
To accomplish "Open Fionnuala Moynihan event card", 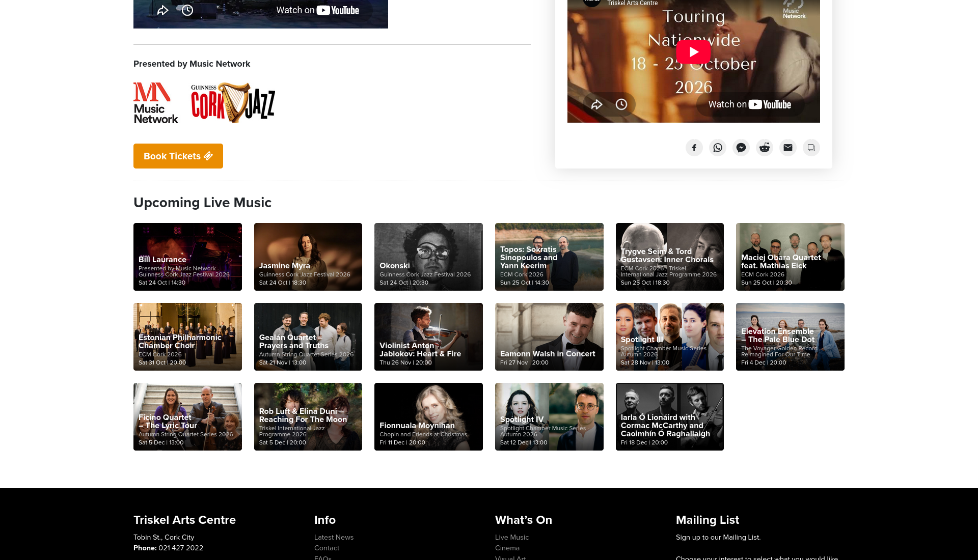I will 428,416.
